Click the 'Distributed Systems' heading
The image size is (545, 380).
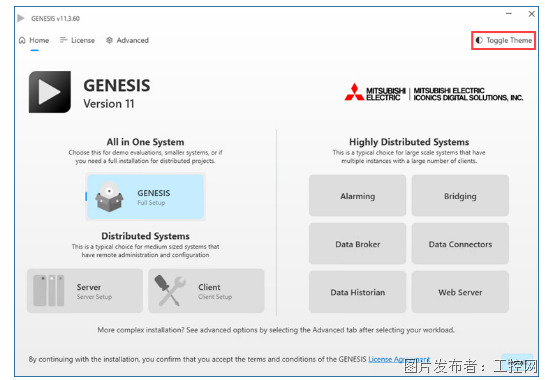click(x=145, y=236)
